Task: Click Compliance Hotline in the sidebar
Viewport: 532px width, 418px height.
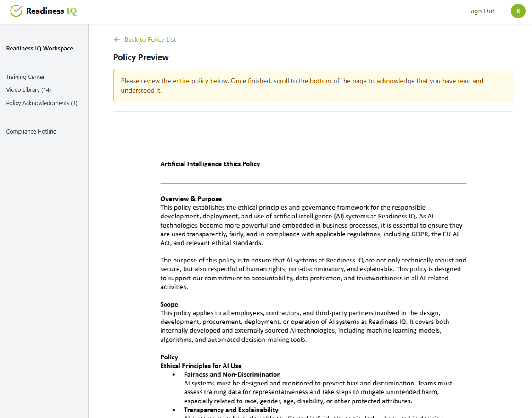Action: (x=31, y=131)
